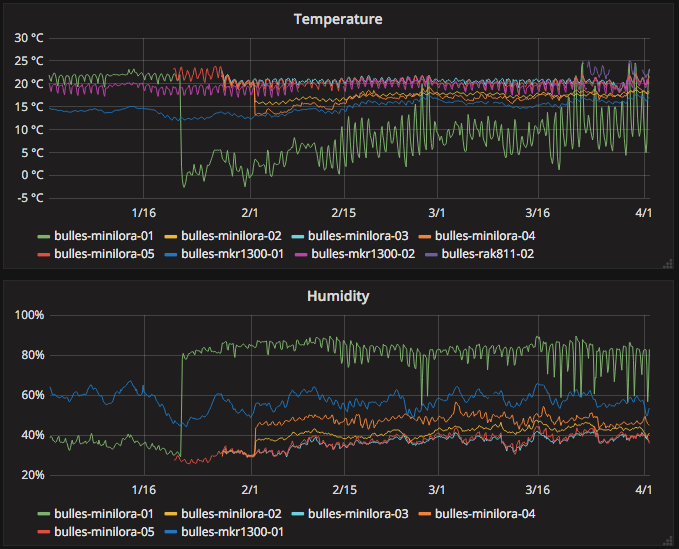Click the 100% label on Humidity axis

29,315
